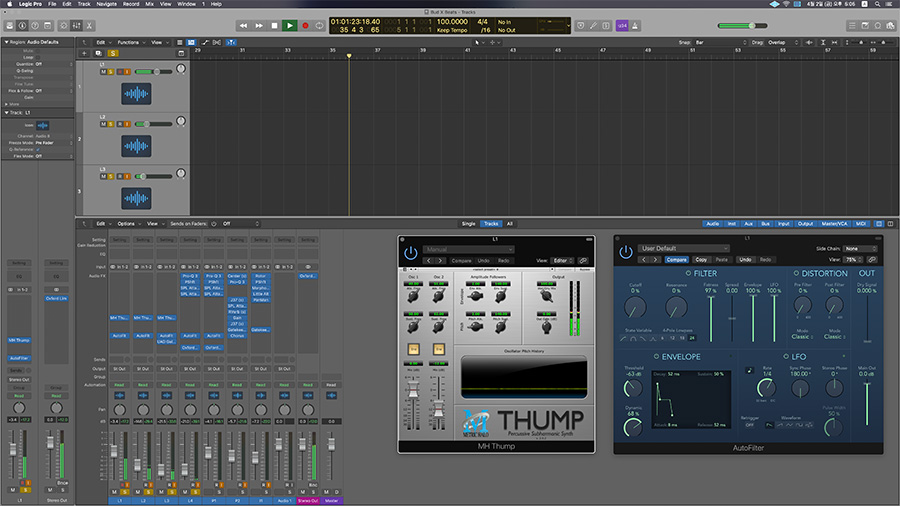Viewport: 900px width, 506px height.
Task: Solo track L2 in track header
Action: [111, 124]
